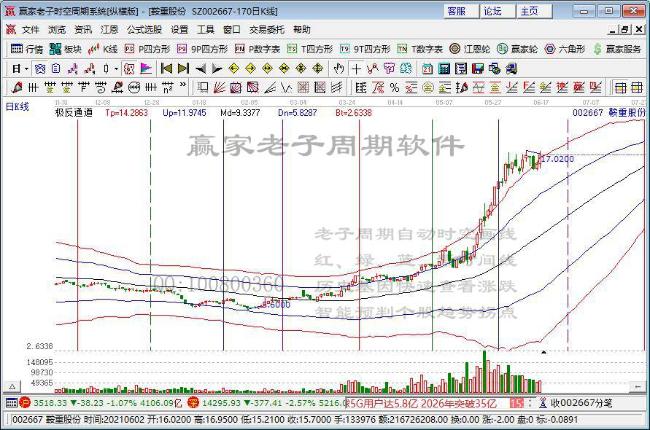
Task: Expand toolbar overflow » chevron
Action: tap(183, 85)
